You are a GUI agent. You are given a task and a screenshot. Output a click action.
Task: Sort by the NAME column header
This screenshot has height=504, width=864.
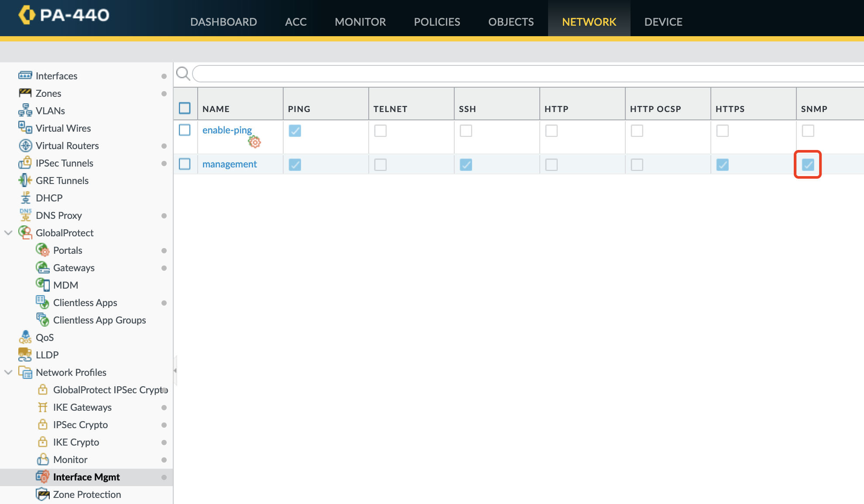tap(216, 109)
